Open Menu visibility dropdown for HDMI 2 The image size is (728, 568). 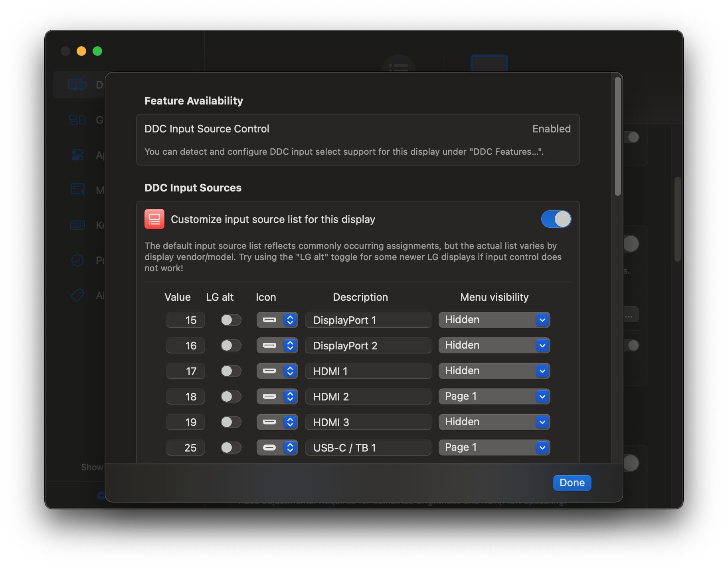[x=494, y=396]
